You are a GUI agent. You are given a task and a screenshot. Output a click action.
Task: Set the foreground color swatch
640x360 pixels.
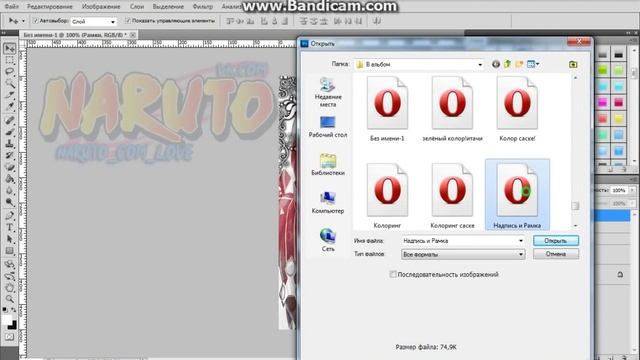[x=7, y=320]
